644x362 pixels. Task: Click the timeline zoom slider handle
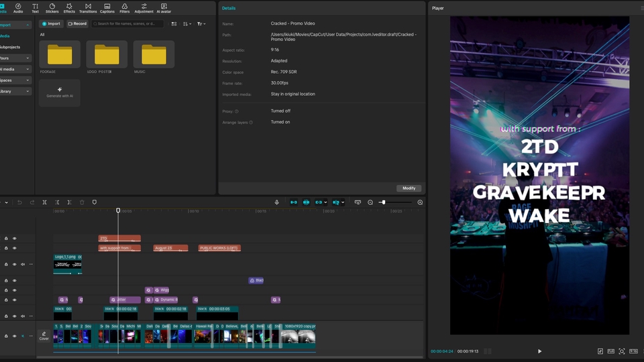point(382,202)
